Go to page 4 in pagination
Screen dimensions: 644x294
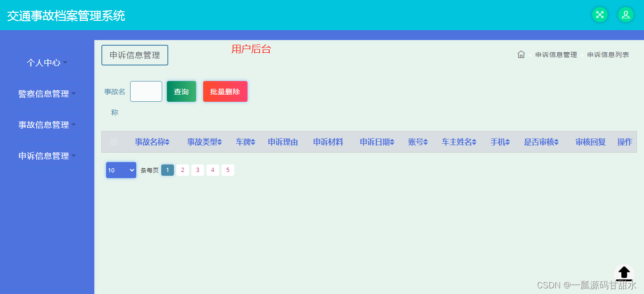[x=213, y=170]
